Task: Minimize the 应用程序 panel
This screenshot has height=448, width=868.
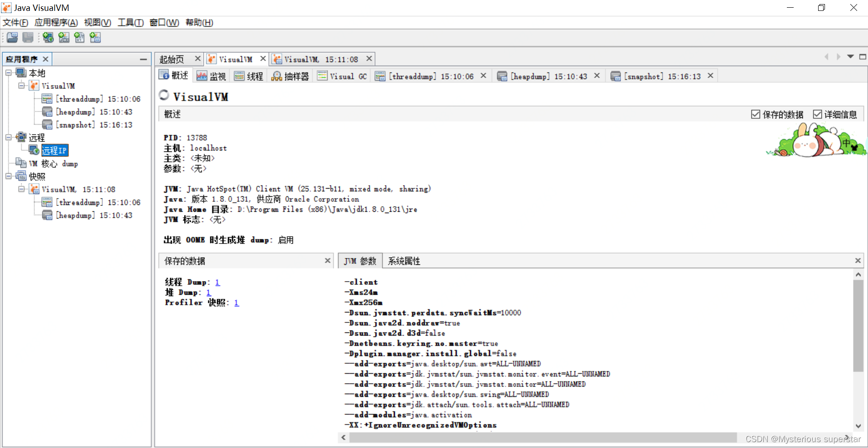Action: click(x=143, y=59)
